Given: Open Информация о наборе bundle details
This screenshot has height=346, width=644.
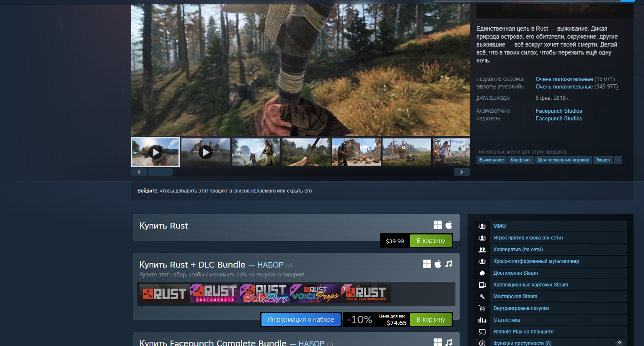Looking at the screenshot, I should pos(300,320).
